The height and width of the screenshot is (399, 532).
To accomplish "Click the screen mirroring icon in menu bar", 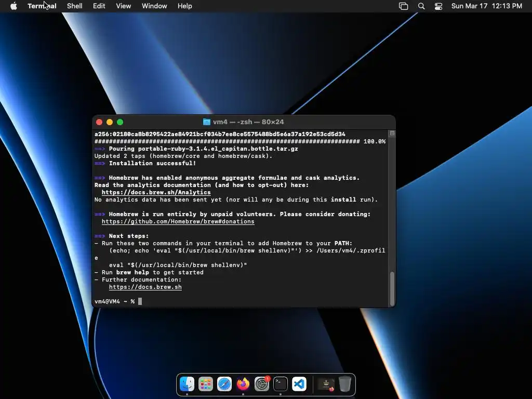I will pyautogui.click(x=403, y=6).
